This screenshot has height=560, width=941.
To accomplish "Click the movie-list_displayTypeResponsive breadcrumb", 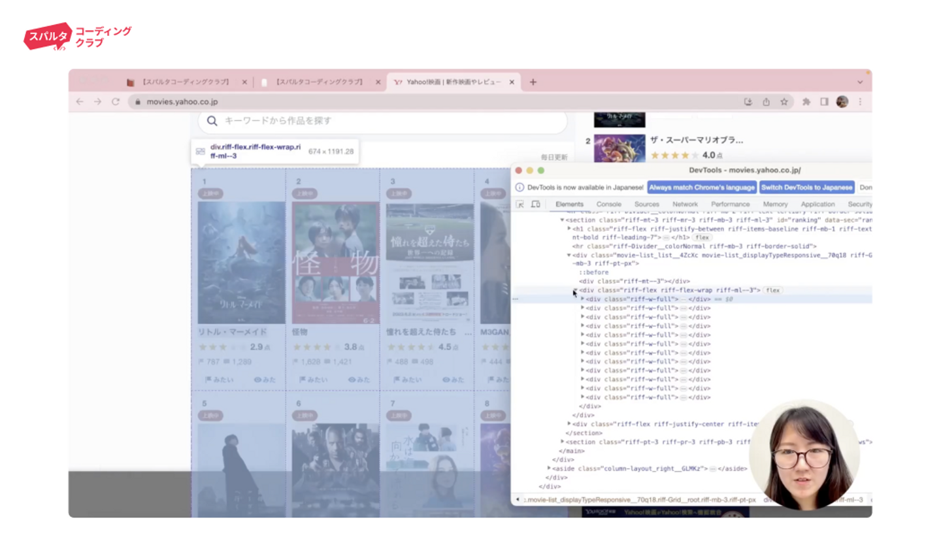I will point(640,500).
